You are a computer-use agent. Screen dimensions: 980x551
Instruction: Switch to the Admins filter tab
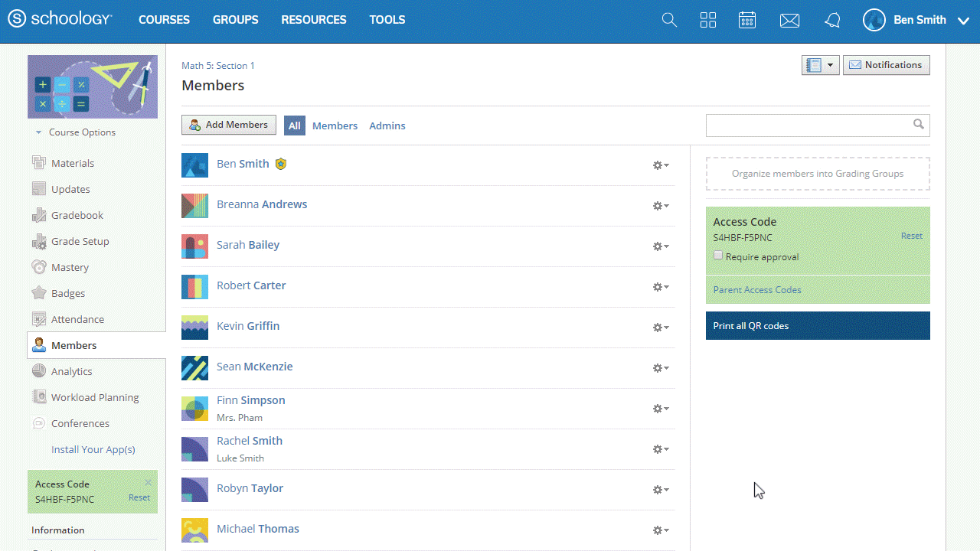[387, 126]
